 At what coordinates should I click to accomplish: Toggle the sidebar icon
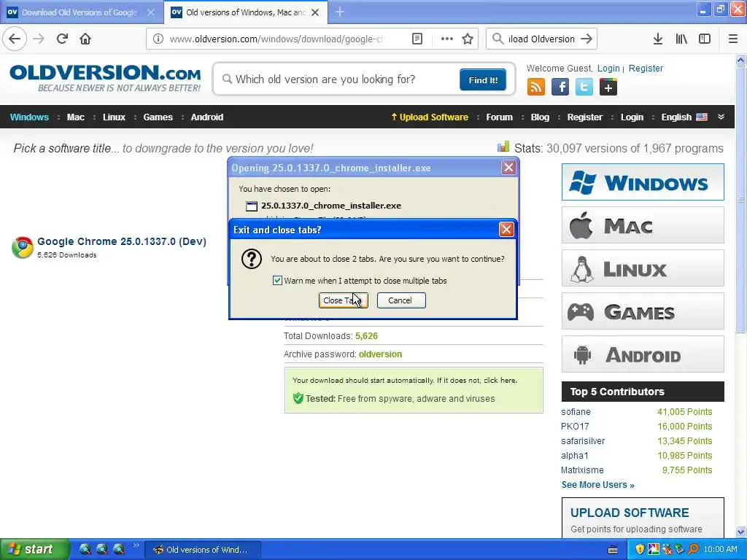(705, 39)
